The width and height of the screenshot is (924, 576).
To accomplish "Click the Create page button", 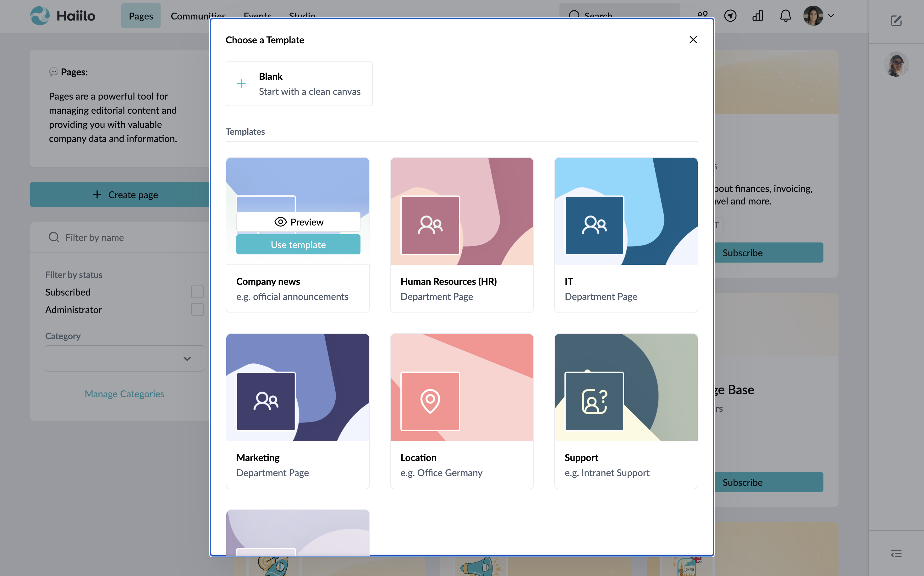I will pyautogui.click(x=120, y=194).
